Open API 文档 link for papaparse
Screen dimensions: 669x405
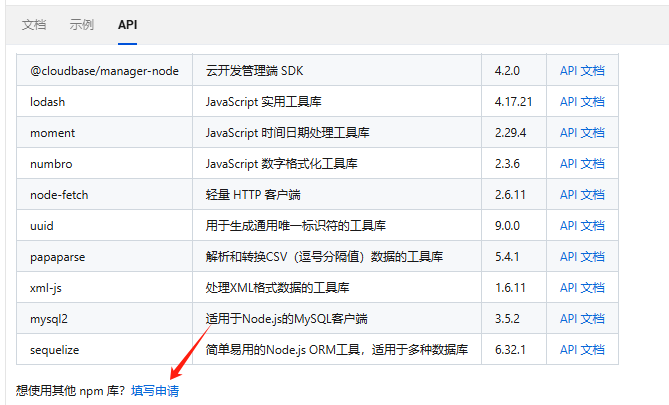[582, 256]
